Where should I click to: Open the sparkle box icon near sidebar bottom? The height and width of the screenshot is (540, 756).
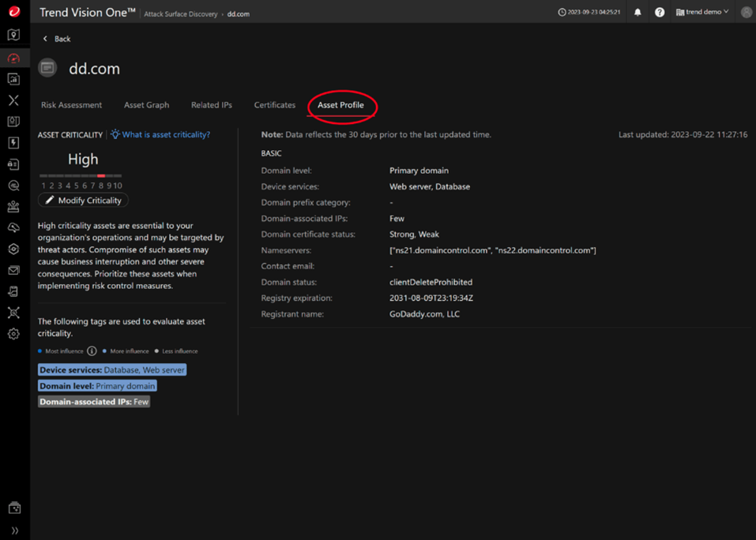(14, 508)
